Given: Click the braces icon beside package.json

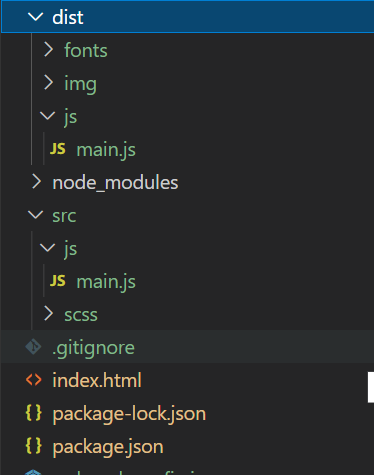Looking at the screenshot, I should tap(34, 446).
